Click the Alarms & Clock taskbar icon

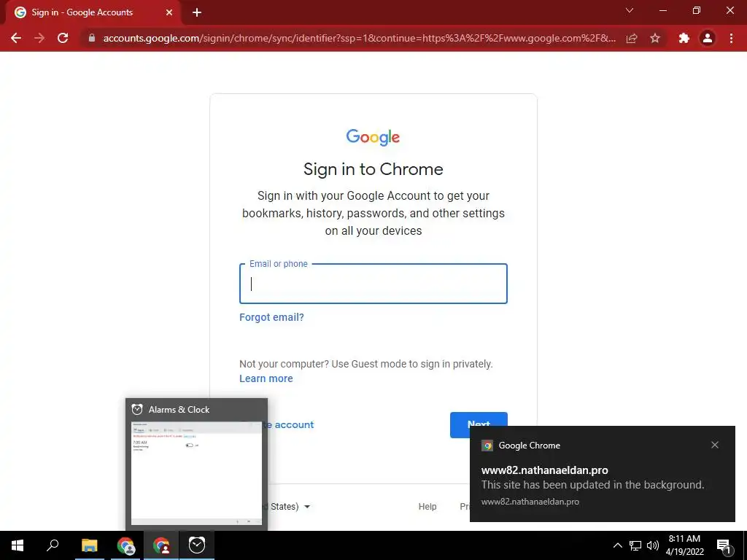[197, 545]
